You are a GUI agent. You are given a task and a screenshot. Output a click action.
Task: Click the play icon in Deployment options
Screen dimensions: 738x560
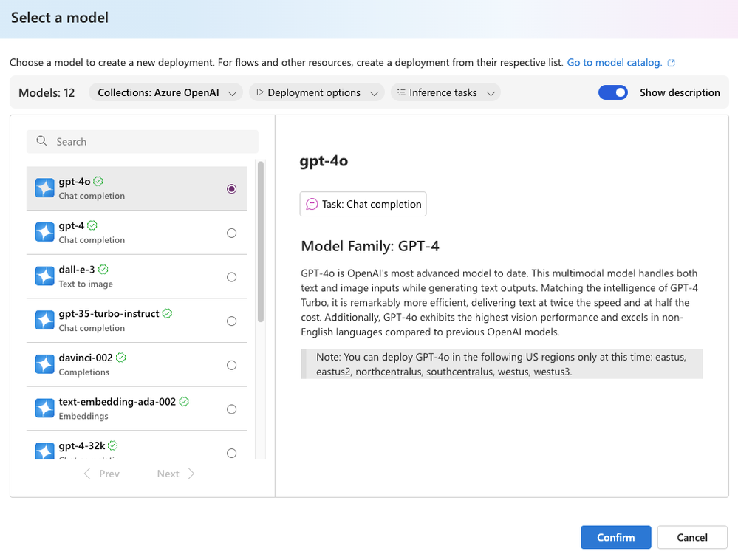pyautogui.click(x=260, y=92)
